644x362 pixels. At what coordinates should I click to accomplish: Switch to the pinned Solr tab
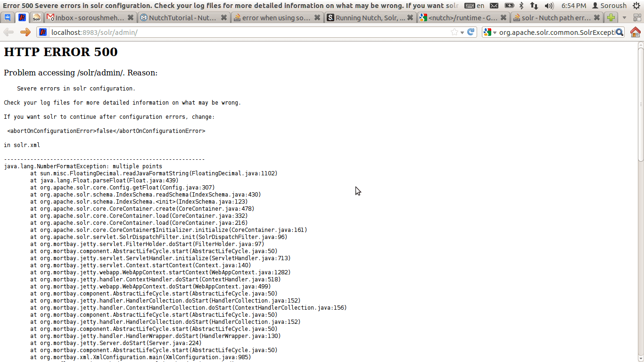(x=37, y=17)
